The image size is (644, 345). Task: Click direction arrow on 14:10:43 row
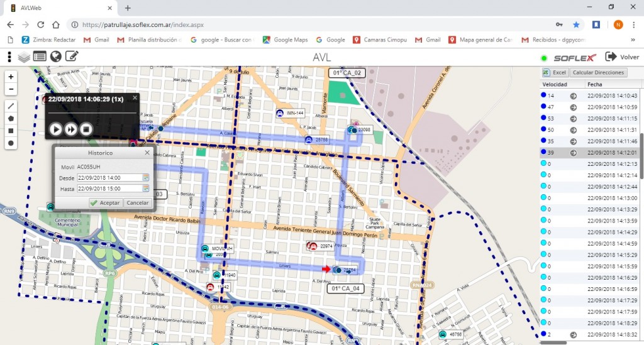(574, 96)
